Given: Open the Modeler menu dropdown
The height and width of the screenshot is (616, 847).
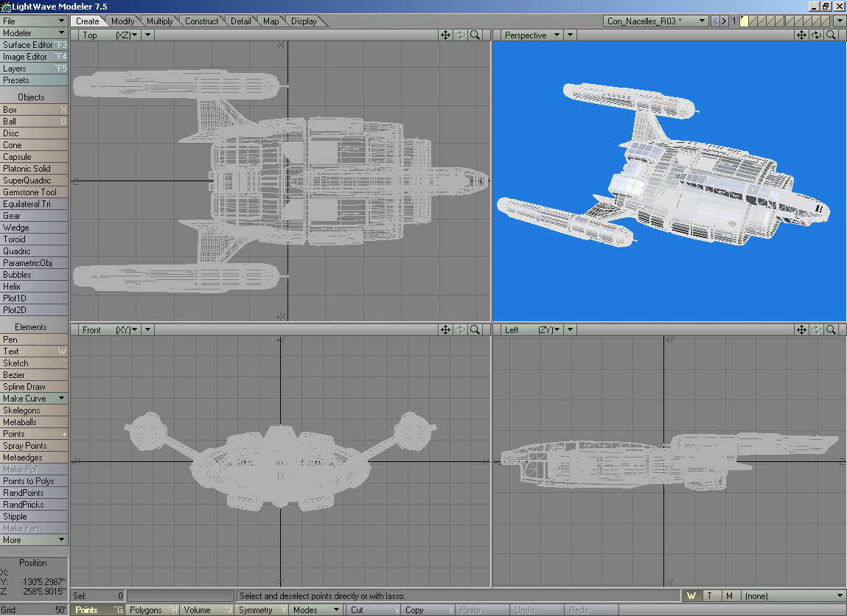Looking at the screenshot, I should [x=34, y=33].
